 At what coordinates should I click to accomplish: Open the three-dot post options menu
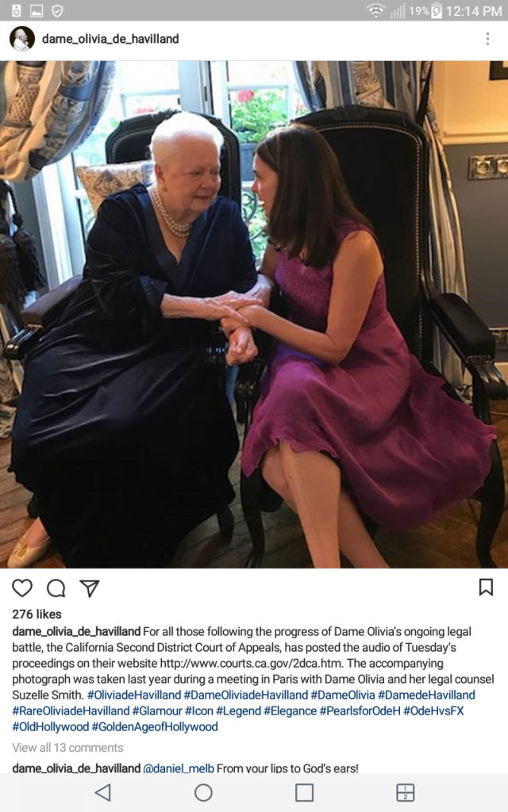487,39
